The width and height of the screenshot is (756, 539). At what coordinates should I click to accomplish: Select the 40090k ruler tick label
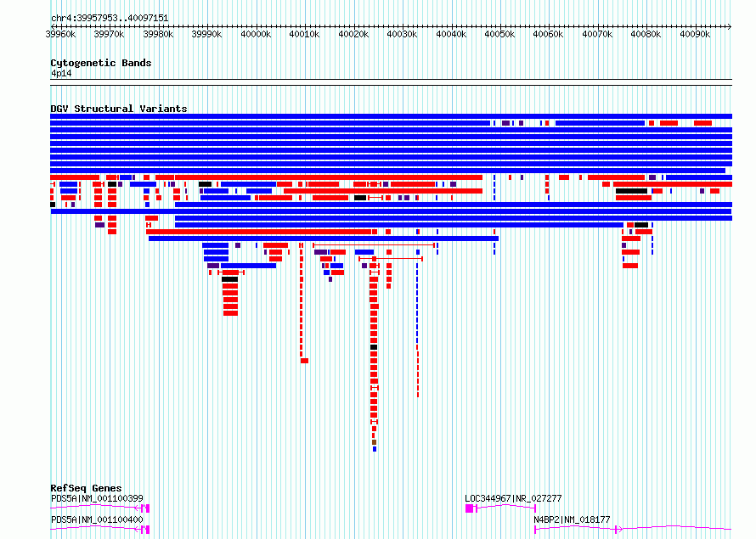[695, 34]
